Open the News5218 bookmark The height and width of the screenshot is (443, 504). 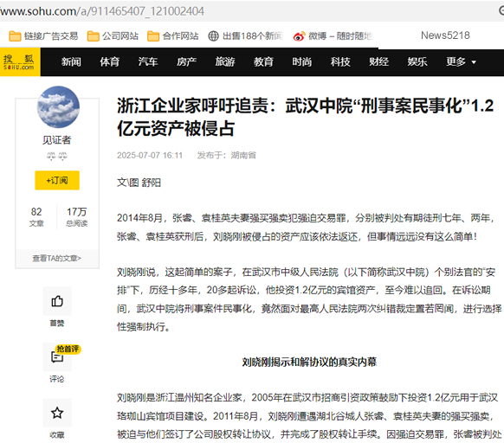tap(445, 35)
